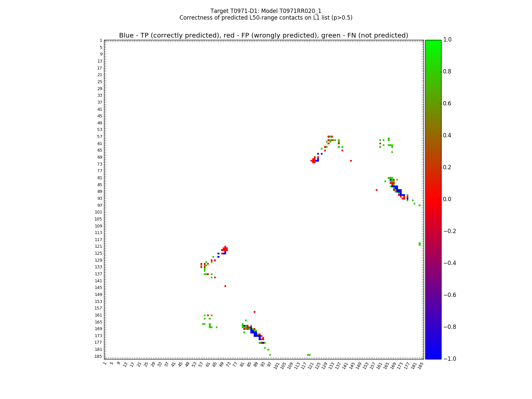
Task: Click y-axis tick label 1 at the top
Action: pyautogui.click(x=100, y=41)
